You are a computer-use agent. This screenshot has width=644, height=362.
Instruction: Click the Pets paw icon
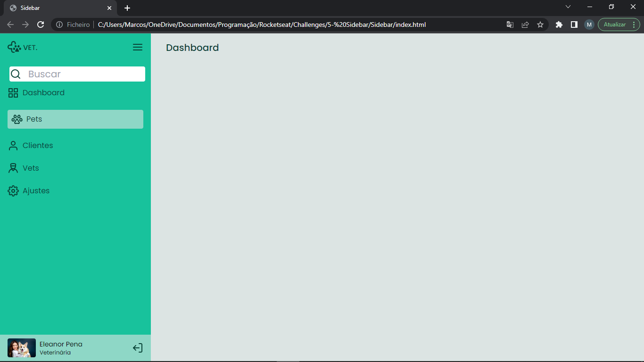click(x=17, y=119)
